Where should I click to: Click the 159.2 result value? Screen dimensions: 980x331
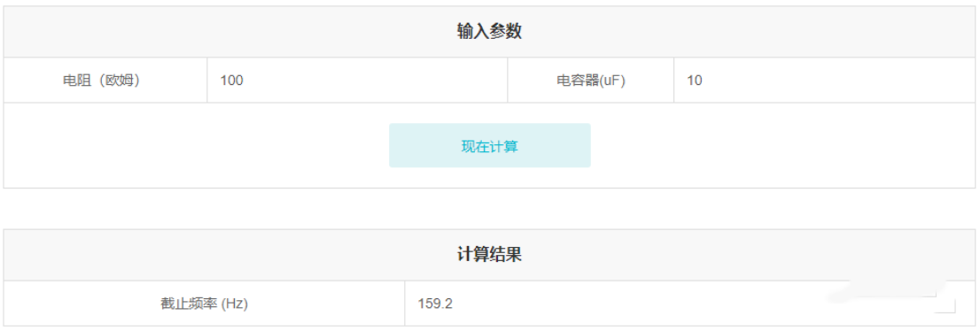tap(435, 304)
